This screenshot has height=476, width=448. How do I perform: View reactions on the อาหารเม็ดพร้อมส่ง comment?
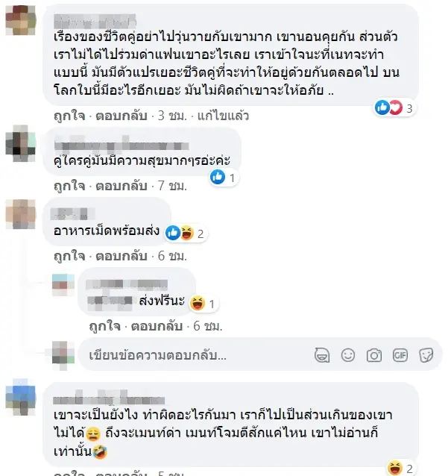pyautogui.click(x=185, y=234)
